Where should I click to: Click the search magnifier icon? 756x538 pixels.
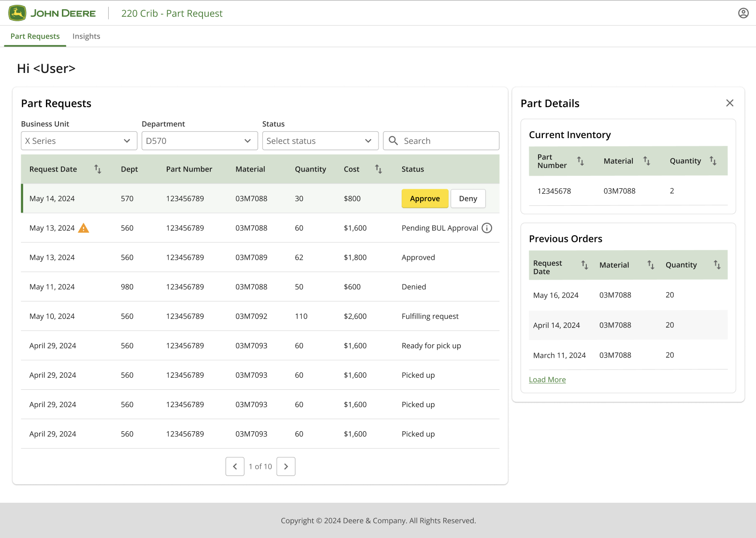(393, 141)
